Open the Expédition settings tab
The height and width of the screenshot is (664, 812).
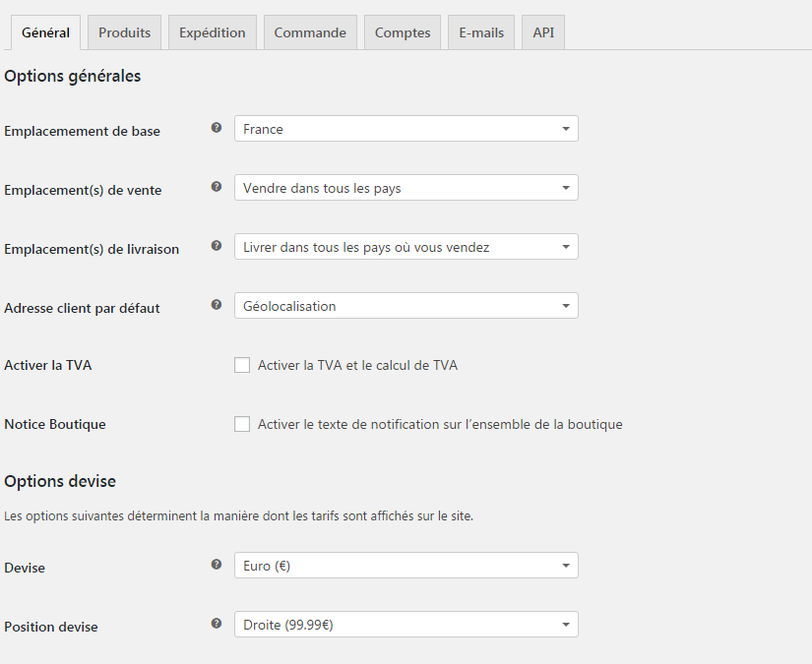coord(212,31)
